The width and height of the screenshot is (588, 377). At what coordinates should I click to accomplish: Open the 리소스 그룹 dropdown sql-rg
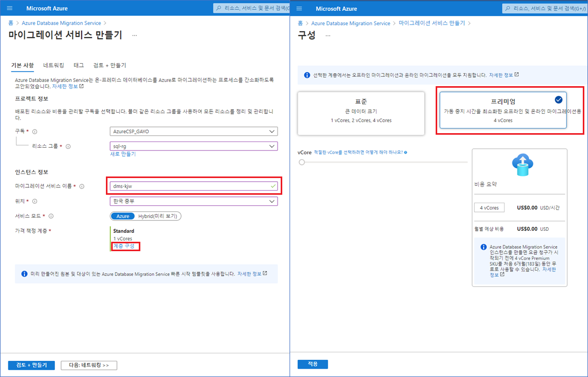pos(194,146)
